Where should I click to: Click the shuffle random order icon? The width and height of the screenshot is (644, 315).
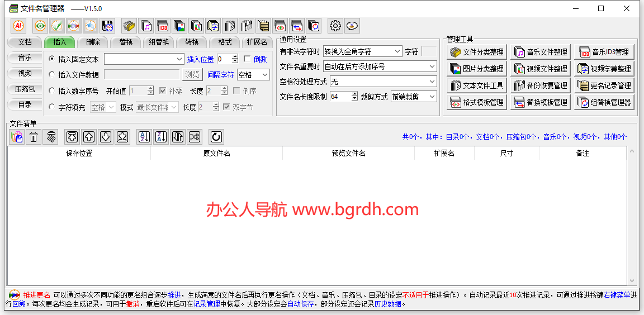click(x=195, y=137)
